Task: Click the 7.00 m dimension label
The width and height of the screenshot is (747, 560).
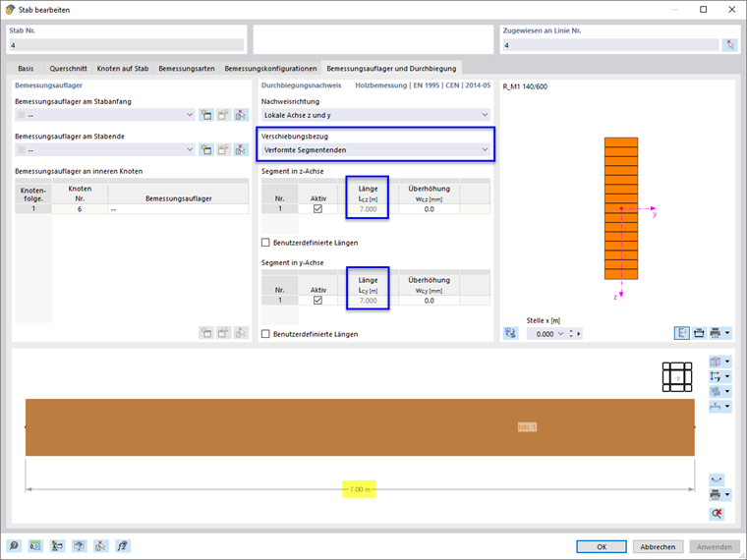Action: (359, 489)
